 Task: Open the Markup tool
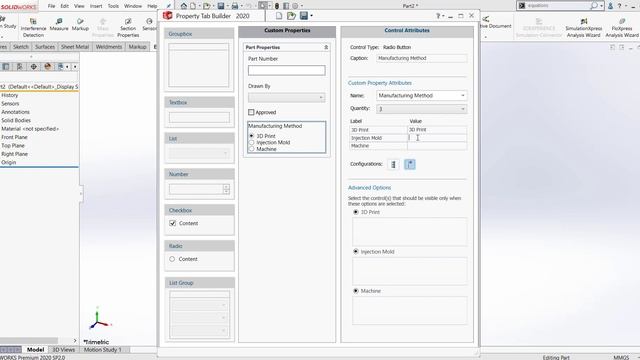tap(80, 24)
